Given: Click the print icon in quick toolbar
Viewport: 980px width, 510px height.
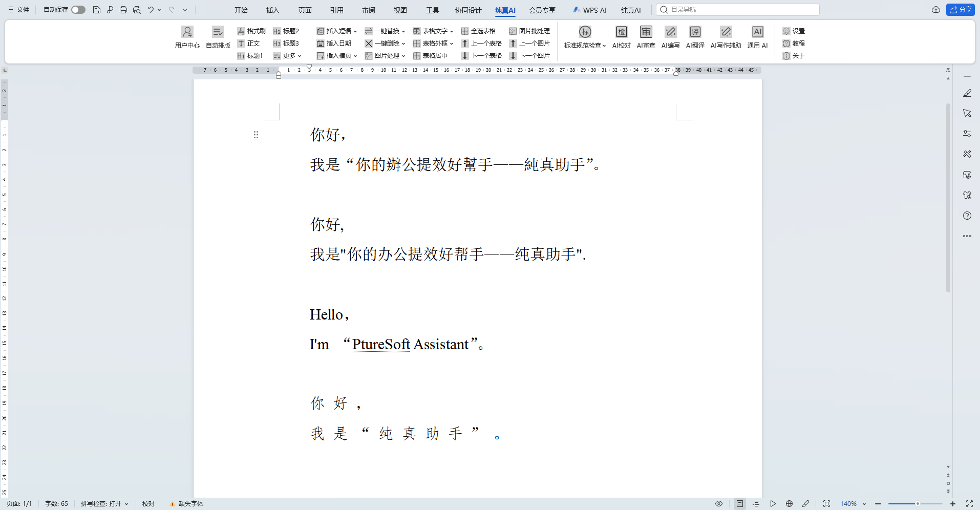Looking at the screenshot, I should [x=123, y=10].
